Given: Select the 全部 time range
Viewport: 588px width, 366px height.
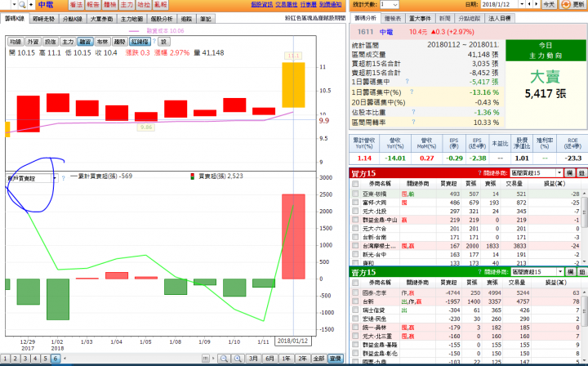Looking at the screenshot, I should [x=318, y=359].
